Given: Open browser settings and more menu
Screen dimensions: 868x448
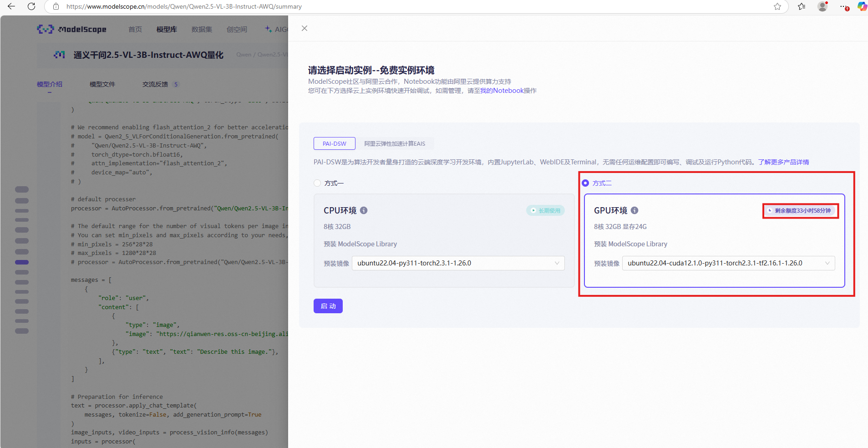Looking at the screenshot, I should pos(844,7).
